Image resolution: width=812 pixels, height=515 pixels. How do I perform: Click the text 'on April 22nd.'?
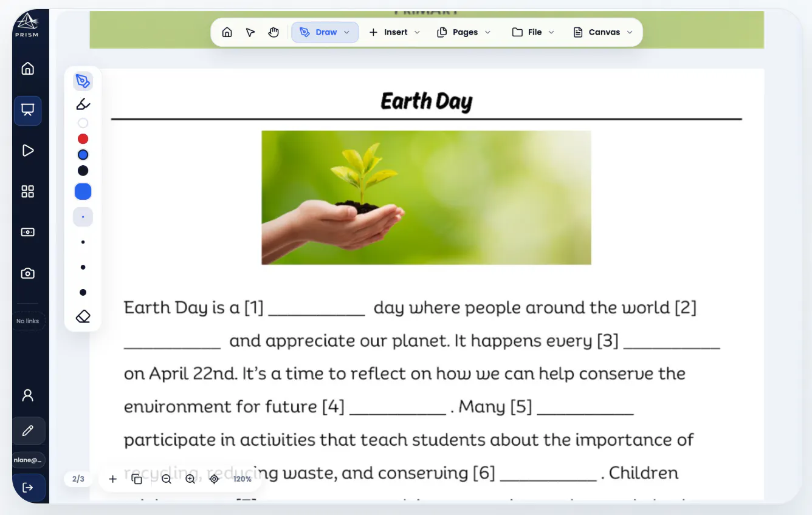click(x=181, y=374)
